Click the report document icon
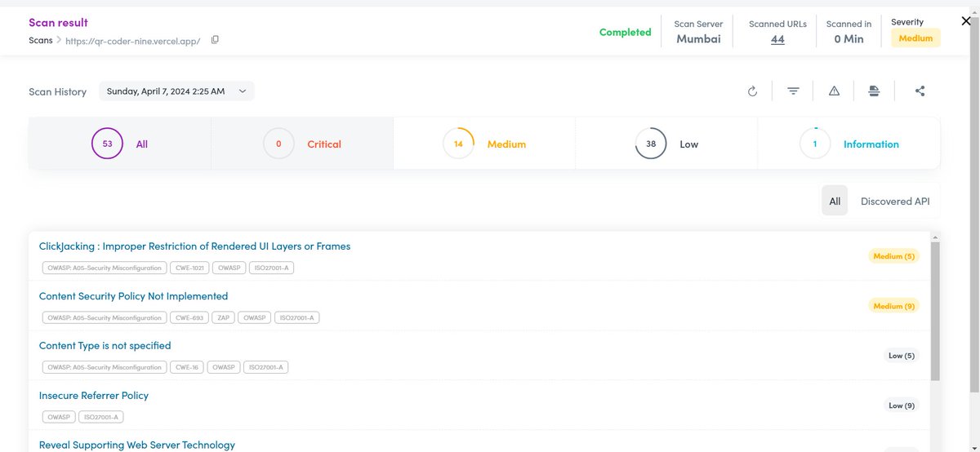Screen dimensions: 980x452 point(874,91)
